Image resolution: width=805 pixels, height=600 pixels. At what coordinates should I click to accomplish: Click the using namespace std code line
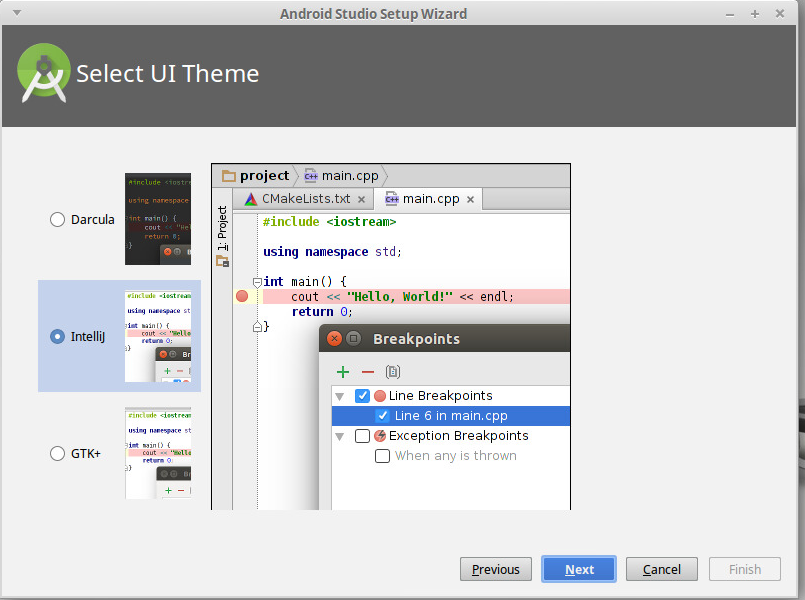pos(332,252)
